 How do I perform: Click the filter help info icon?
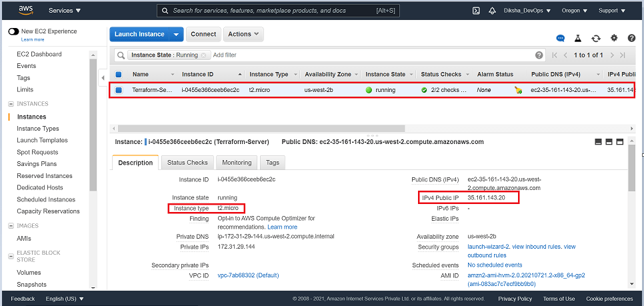pos(539,55)
